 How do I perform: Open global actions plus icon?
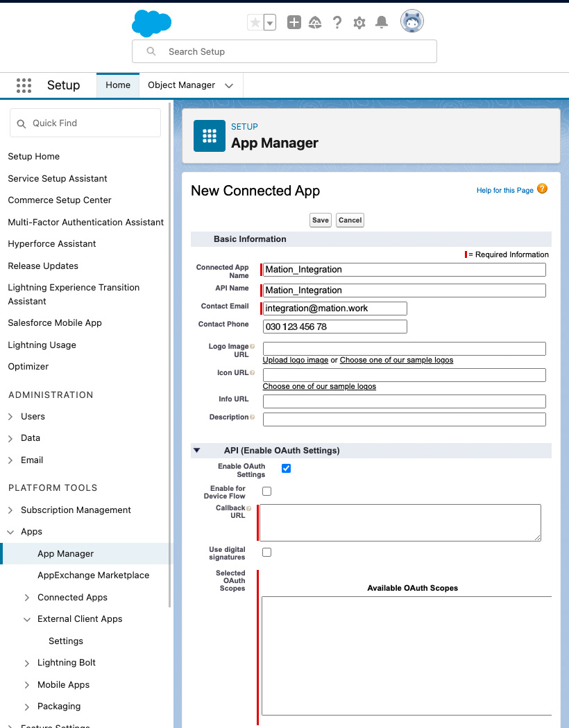click(294, 22)
